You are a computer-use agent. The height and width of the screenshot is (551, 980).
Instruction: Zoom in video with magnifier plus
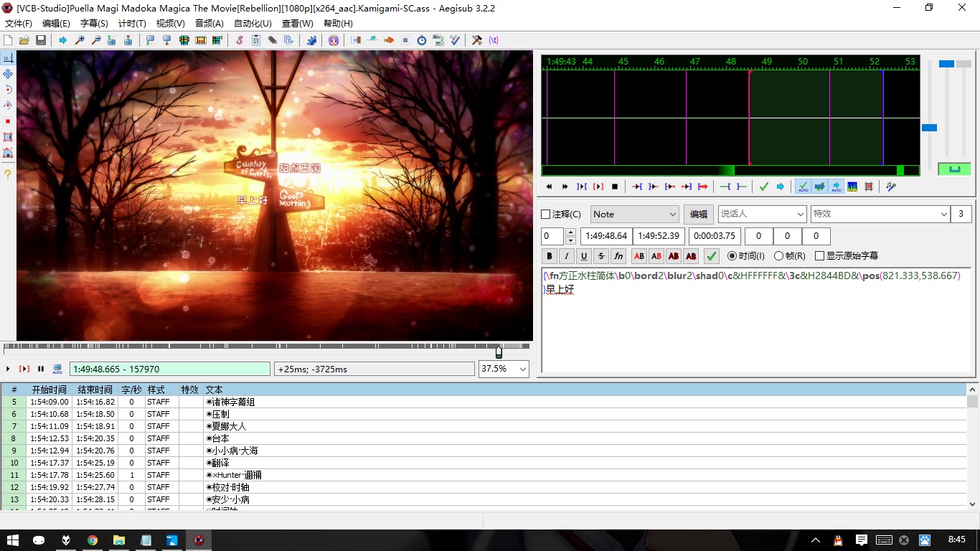tap(80, 40)
